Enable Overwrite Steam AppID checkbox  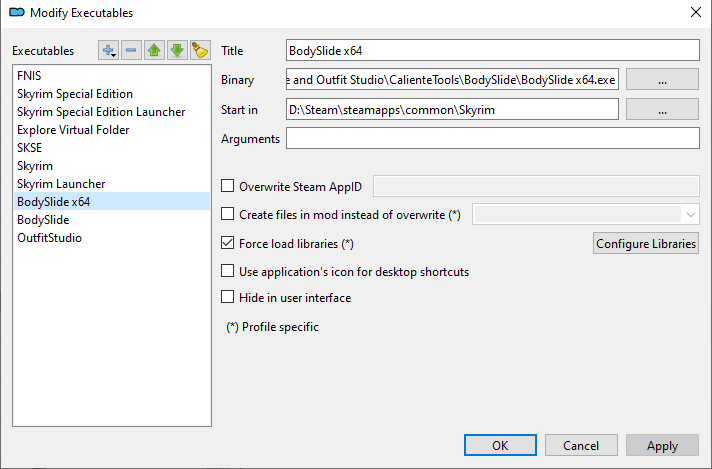tap(227, 186)
